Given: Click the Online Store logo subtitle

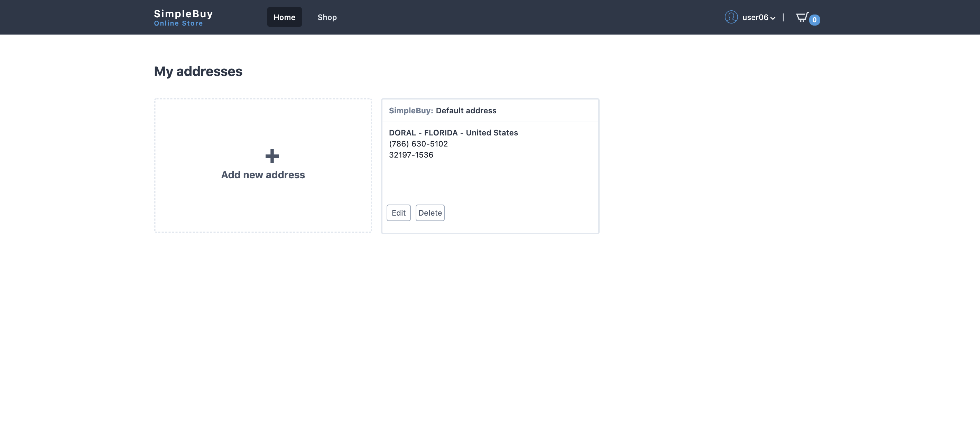Looking at the screenshot, I should (178, 23).
